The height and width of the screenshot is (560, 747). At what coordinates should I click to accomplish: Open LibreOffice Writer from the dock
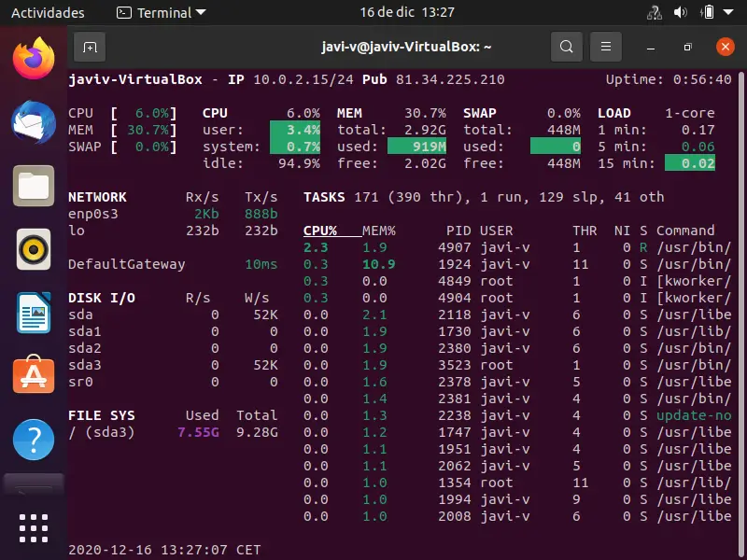click(x=34, y=313)
